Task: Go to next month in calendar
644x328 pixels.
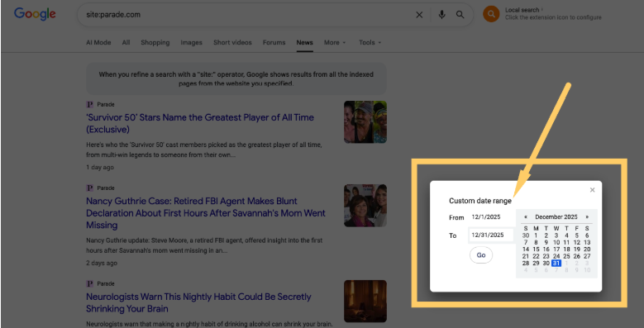Action: click(587, 216)
